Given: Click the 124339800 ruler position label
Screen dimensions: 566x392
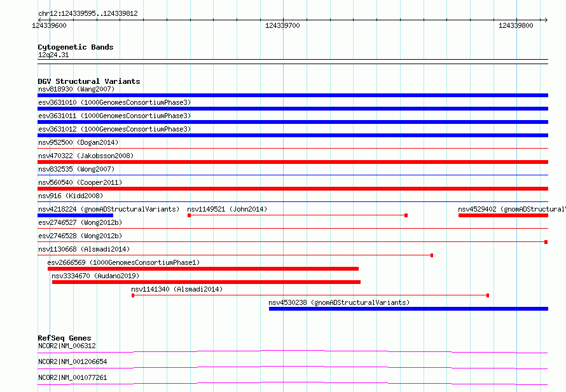Looking at the screenshot, I should point(516,25).
